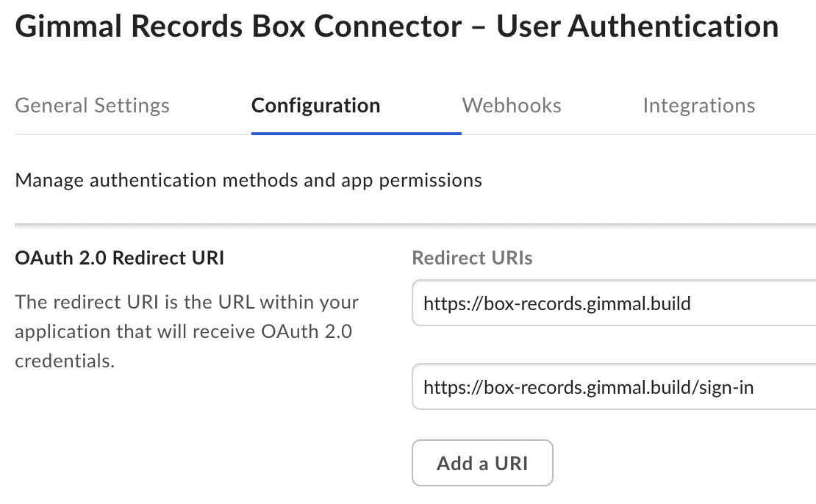This screenshot has height=504, width=816.
Task: Open the General Settings tab
Action: 92,106
